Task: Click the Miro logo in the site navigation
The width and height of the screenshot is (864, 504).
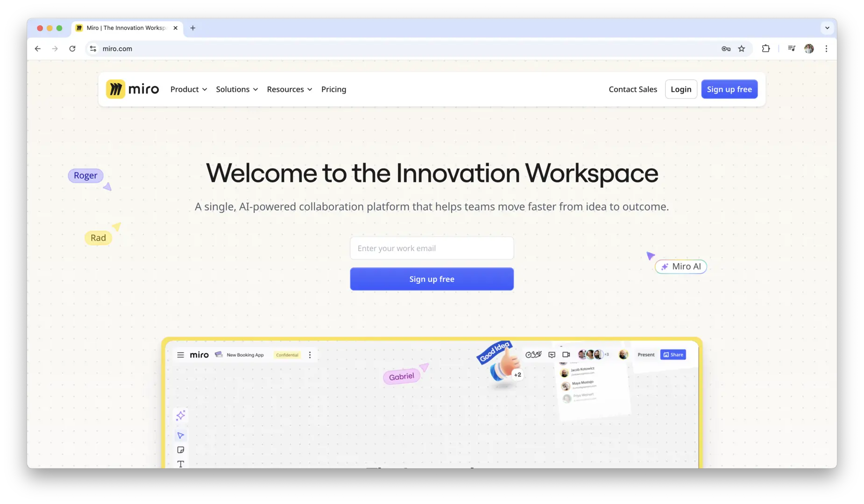Action: pos(133,89)
